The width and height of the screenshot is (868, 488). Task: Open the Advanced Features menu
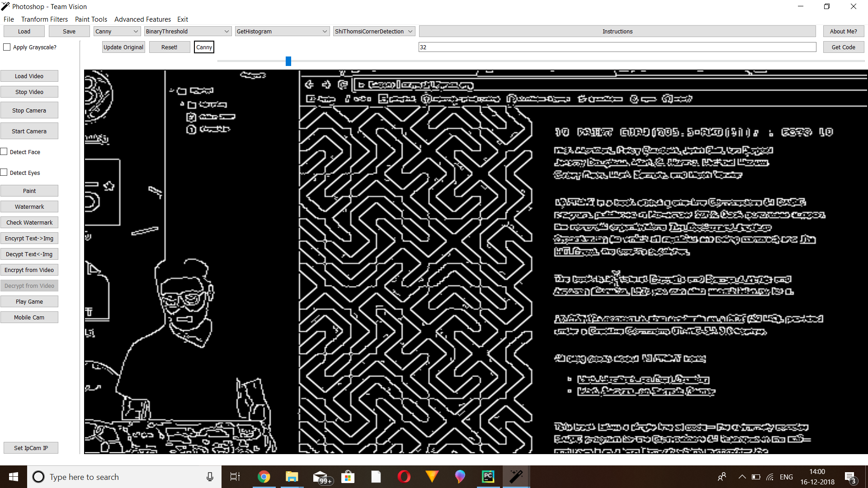click(142, 19)
